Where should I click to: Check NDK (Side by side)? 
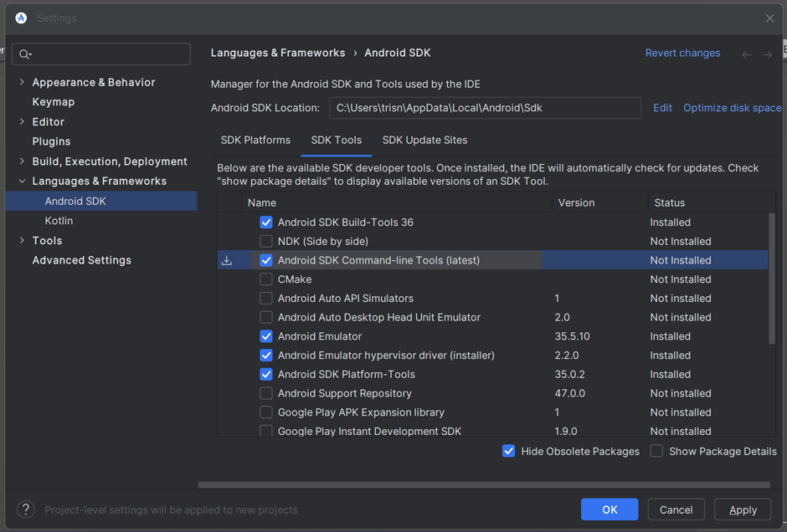266,241
